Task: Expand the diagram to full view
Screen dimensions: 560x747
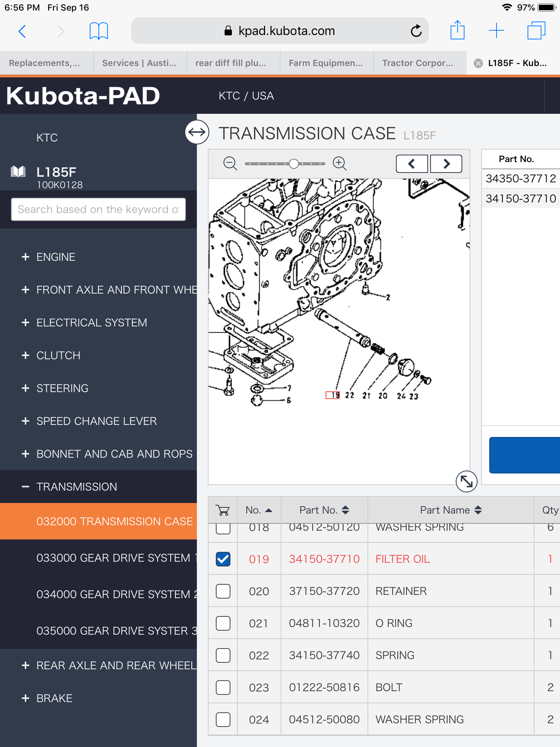Action: 467,481
